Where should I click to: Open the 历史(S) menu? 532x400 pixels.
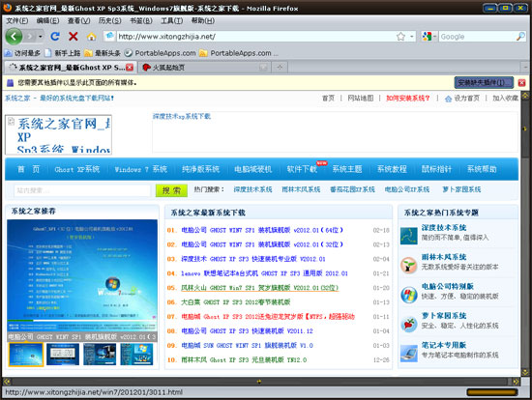pos(109,20)
